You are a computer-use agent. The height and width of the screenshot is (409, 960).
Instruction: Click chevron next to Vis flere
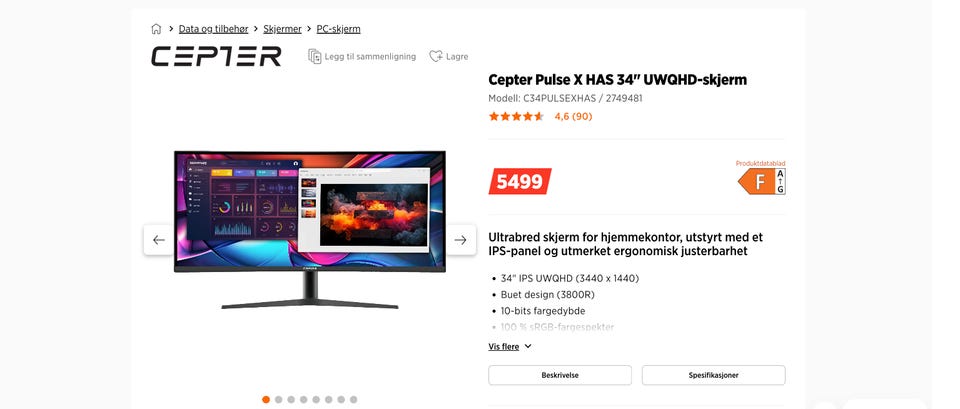pyautogui.click(x=528, y=347)
